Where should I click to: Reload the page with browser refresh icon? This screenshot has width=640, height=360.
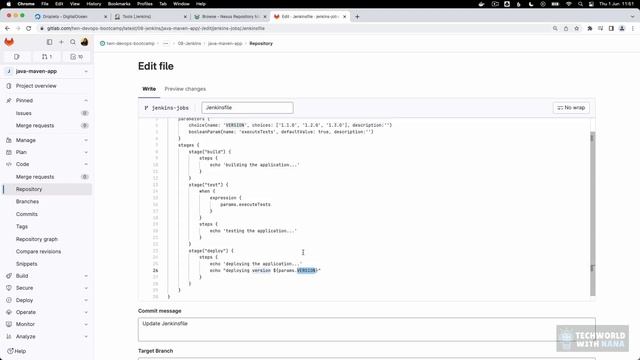click(x=29, y=28)
